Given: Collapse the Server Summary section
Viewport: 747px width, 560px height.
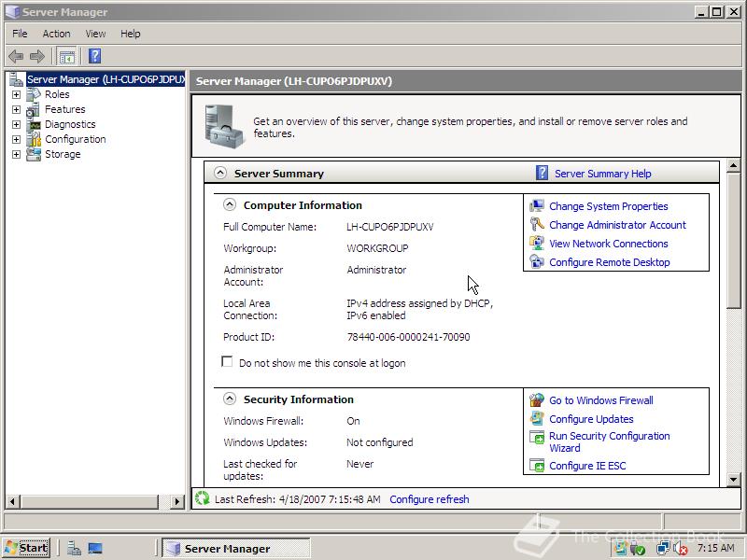Looking at the screenshot, I should click(x=220, y=173).
